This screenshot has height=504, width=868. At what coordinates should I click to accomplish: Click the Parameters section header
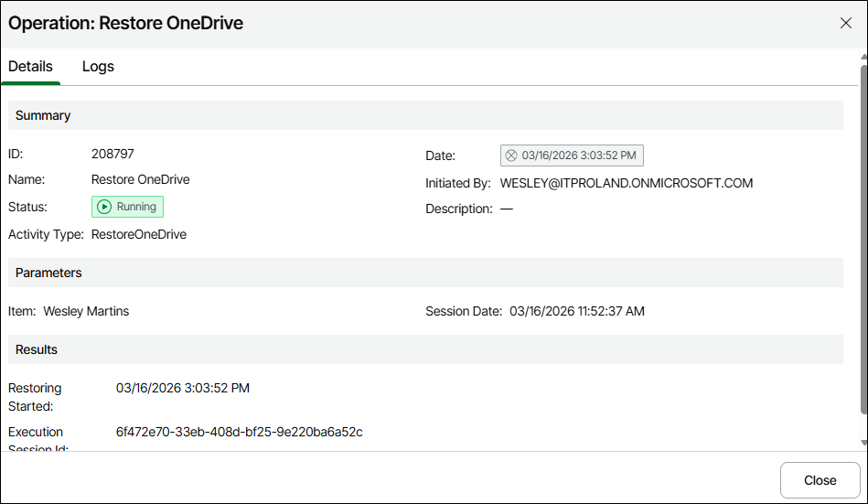pos(48,273)
